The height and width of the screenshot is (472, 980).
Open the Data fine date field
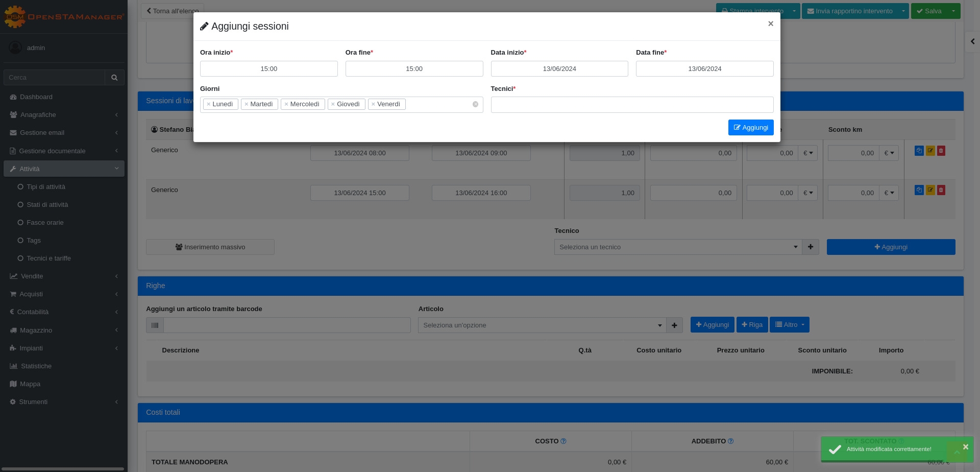[704, 69]
